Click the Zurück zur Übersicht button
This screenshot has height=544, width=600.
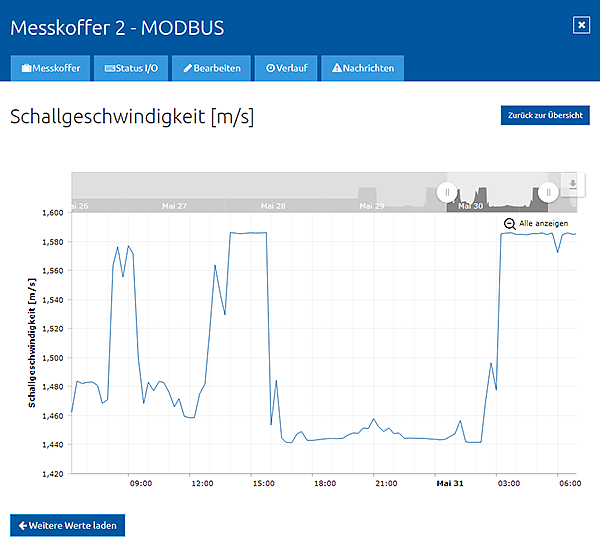pos(545,115)
